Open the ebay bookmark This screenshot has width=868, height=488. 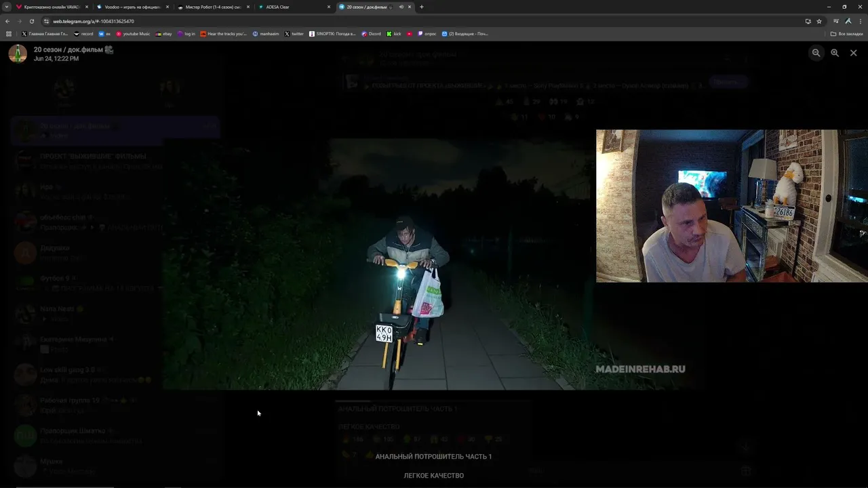[x=164, y=33]
